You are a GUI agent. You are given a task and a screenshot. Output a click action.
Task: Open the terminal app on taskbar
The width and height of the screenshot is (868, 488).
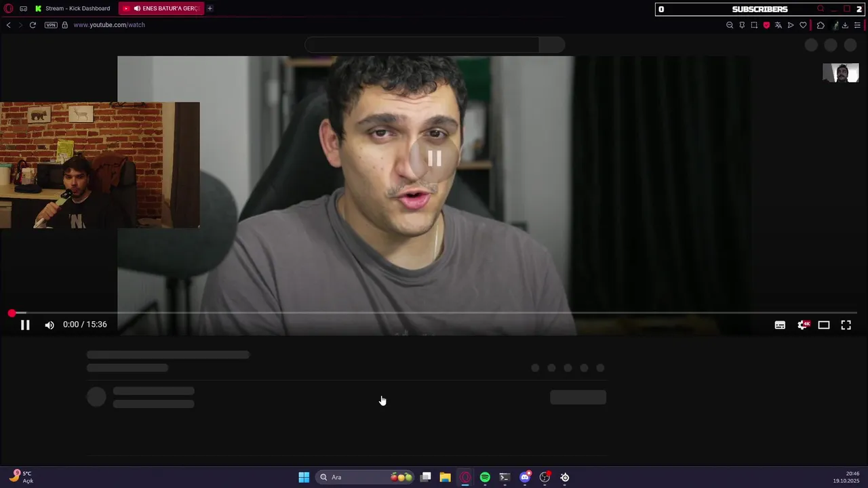505,477
